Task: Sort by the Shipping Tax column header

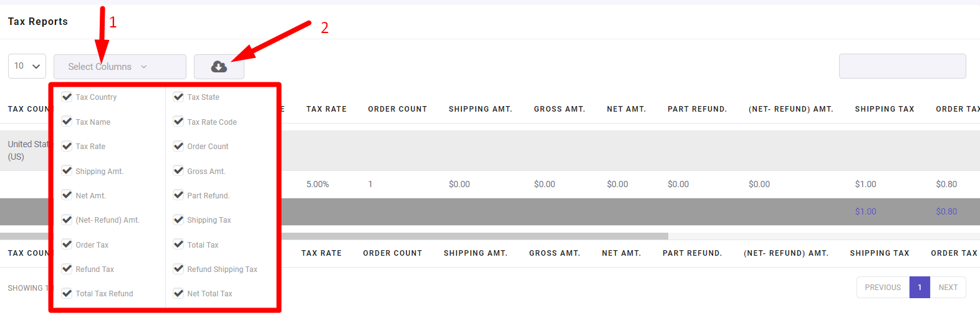Action: pos(884,109)
